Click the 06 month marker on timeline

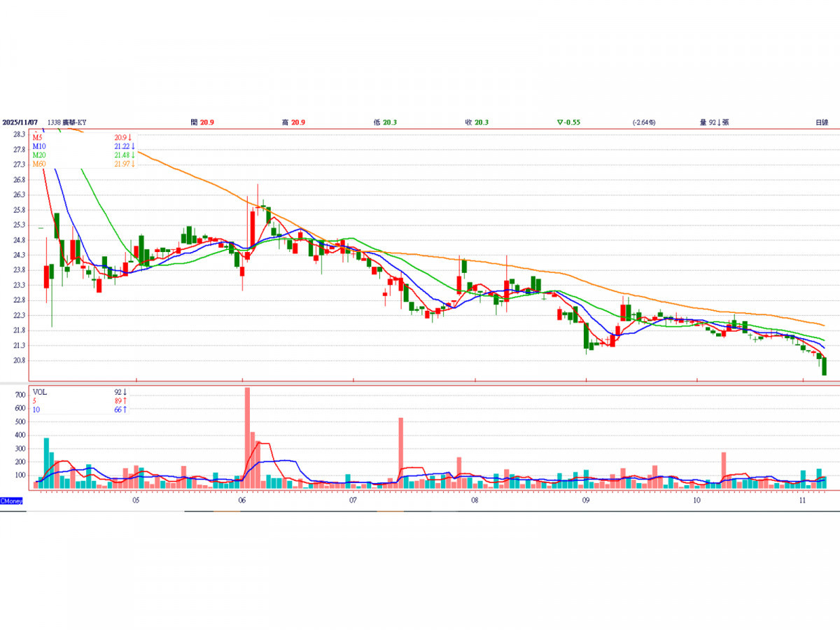241,501
